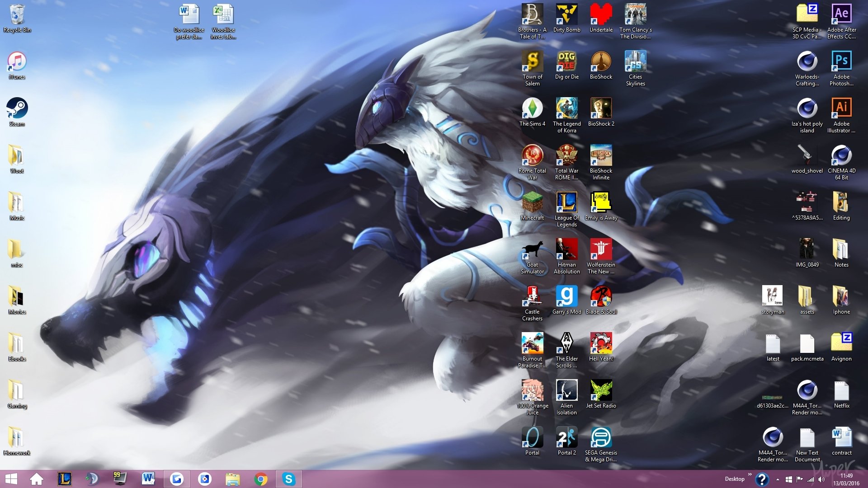Click the home icon in the taskbar
868x488 pixels.
37,479
